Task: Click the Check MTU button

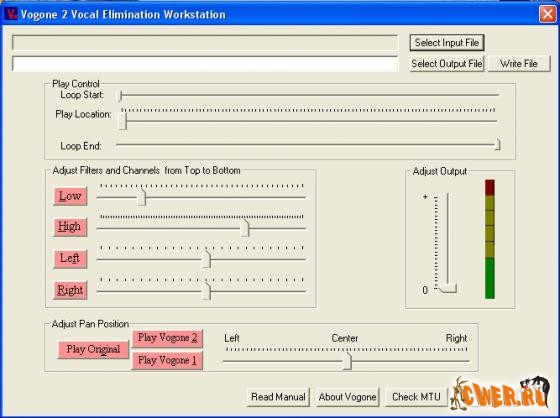Action: (x=416, y=397)
